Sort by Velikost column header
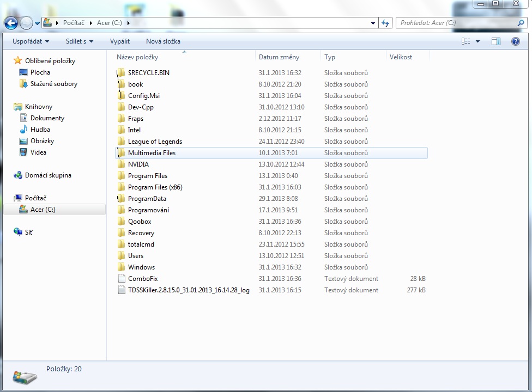The width and height of the screenshot is (532, 392). pyautogui.click(x=401, y=57)
